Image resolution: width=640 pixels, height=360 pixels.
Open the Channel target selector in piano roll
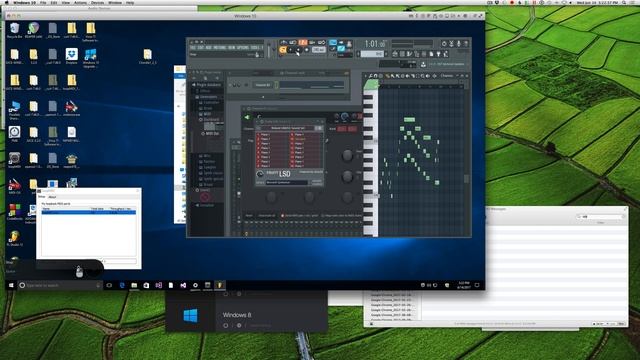click(x=447, y=76)
